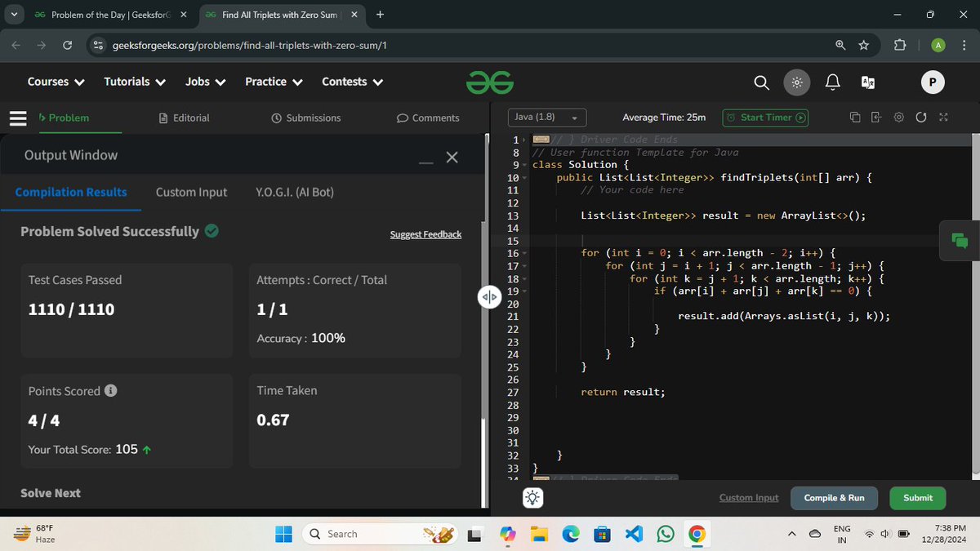Click the Average Time: 25m text
This screenshot has height=551, width=980.
coord(664,118)
